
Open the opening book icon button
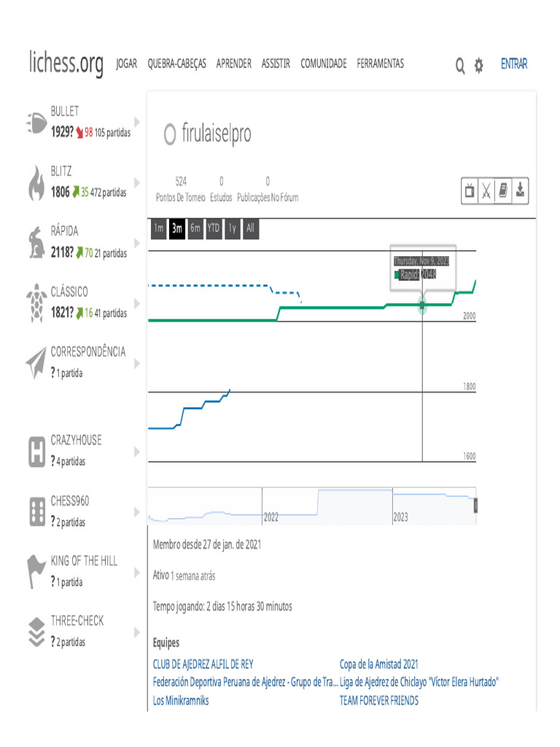click(503, 191)
